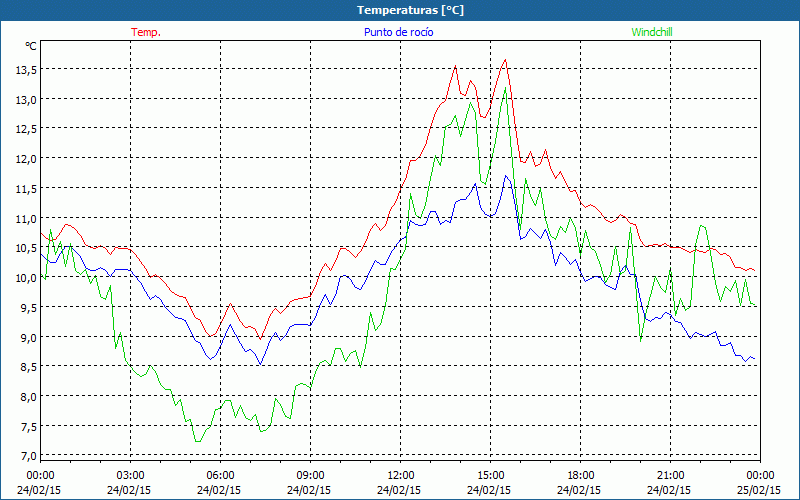The width and height of the screenshot is (800, 500).
Task: Click the 7,5 y-axis value
Action: 28,427
